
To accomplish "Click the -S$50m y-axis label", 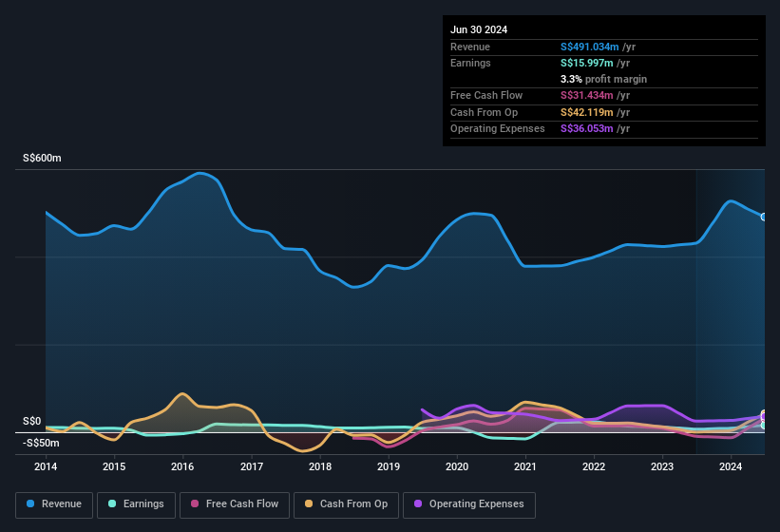I will point(41,443).
